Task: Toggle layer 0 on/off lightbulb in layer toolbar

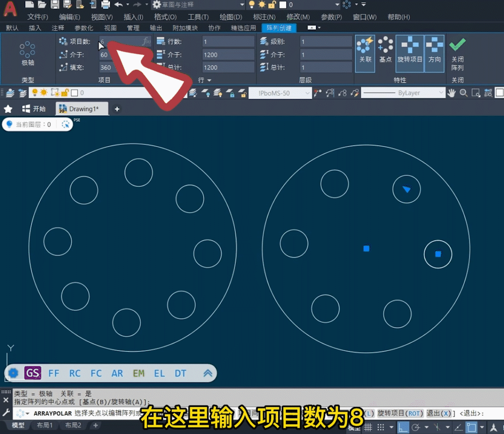Action: 35,92
